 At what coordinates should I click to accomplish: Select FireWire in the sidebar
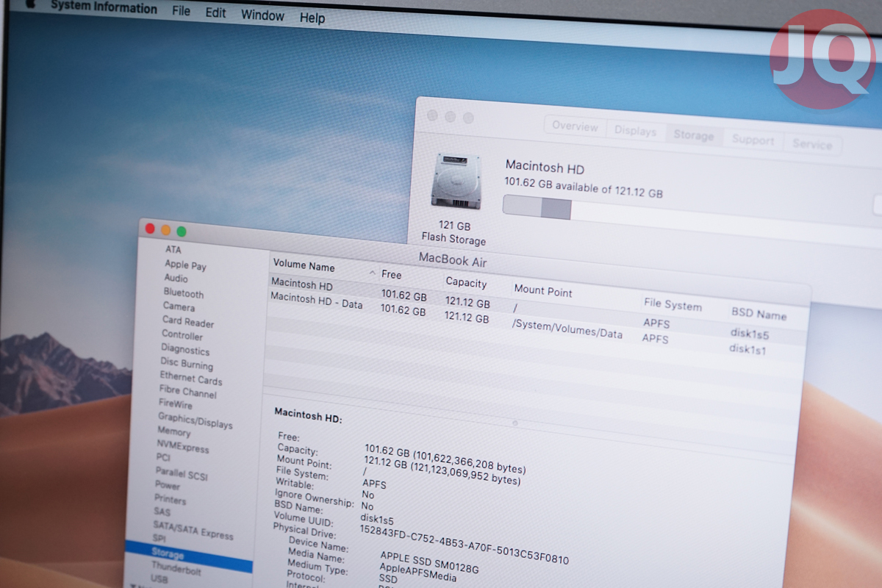coord(176,404)
